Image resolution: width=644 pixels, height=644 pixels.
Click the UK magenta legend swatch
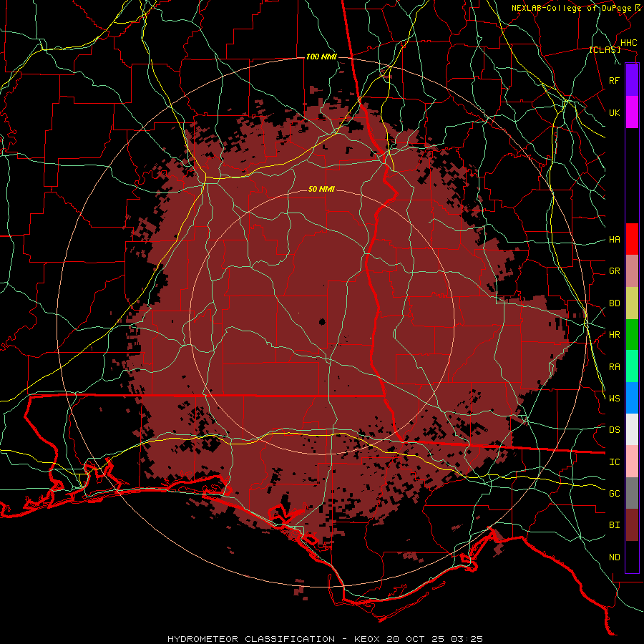[632, 112]
